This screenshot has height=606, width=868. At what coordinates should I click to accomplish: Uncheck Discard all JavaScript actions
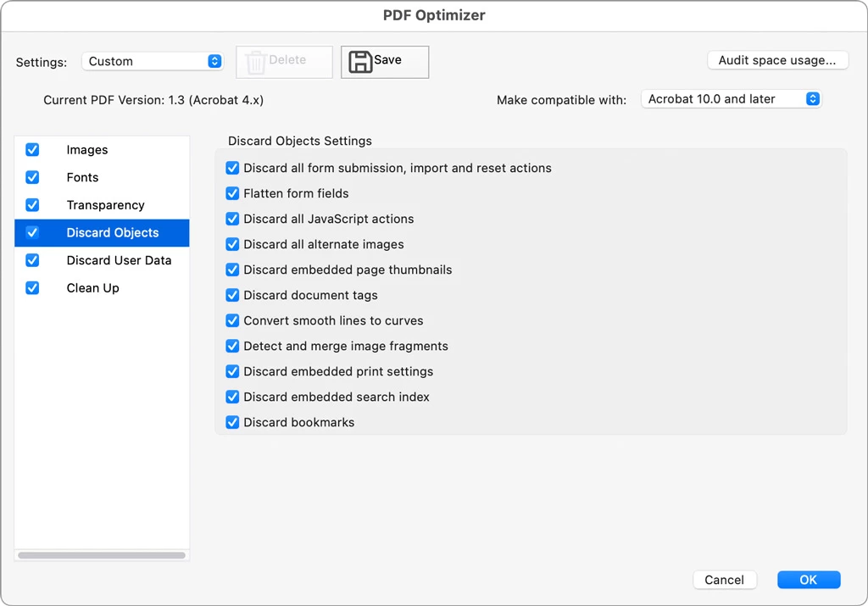[232, 219]
